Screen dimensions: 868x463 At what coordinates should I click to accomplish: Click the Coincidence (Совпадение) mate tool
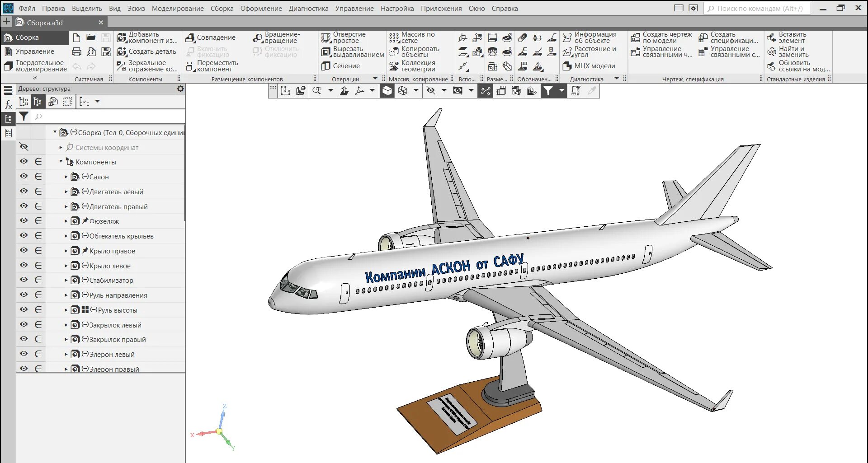(x=210, y=37)
